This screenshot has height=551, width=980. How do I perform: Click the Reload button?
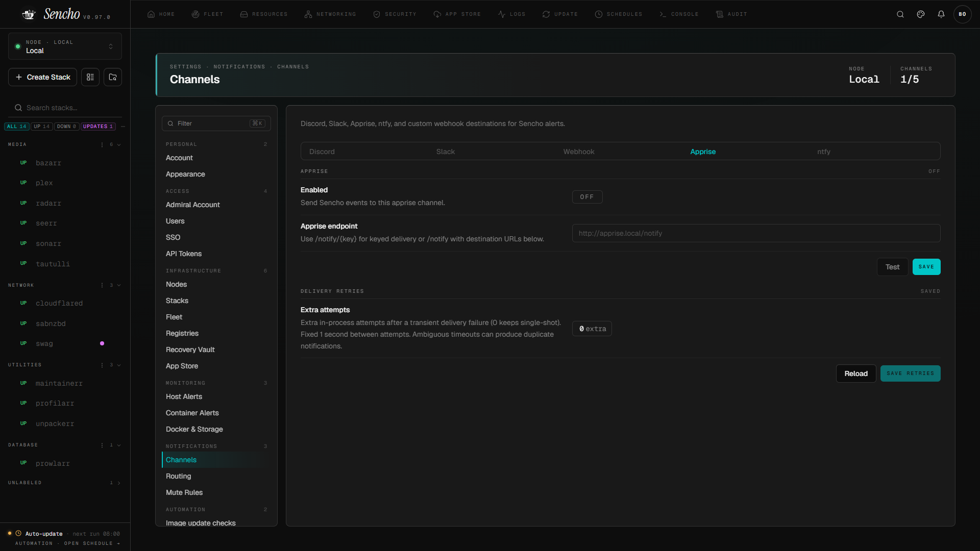pos(856,373)
